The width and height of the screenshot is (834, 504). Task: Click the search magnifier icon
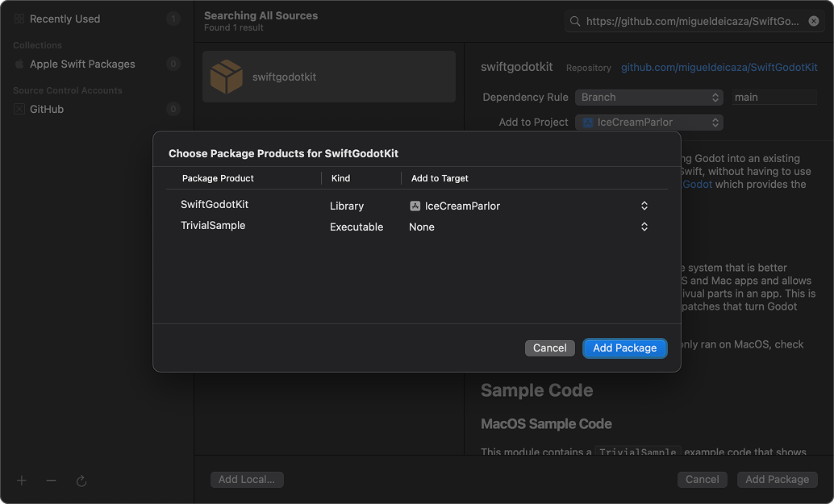(x=575, y=21)
